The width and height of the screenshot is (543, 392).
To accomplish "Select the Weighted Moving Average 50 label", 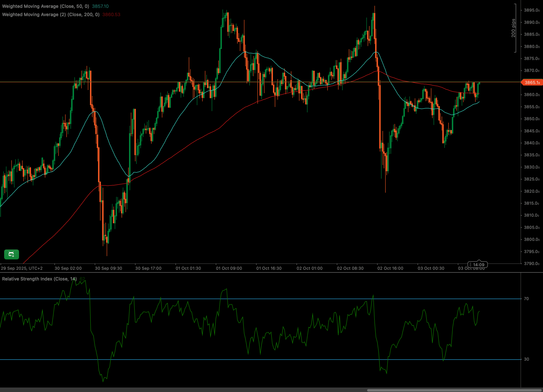I will 45,6.
